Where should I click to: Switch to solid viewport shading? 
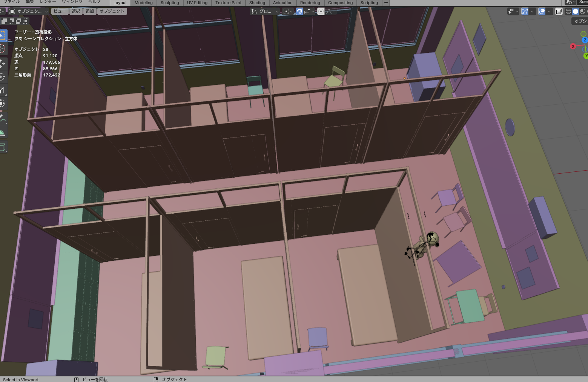[576, 11]
